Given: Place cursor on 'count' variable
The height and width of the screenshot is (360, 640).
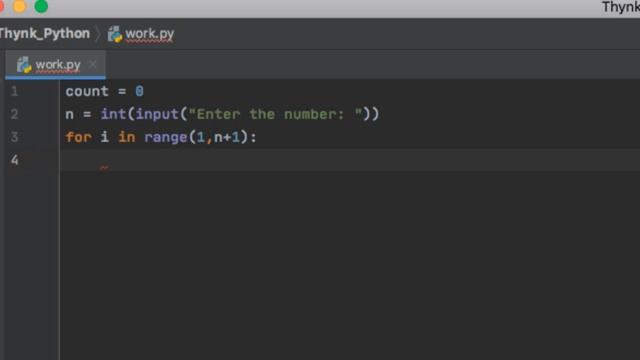Looking at the screenshot, I should pos(87,91).
